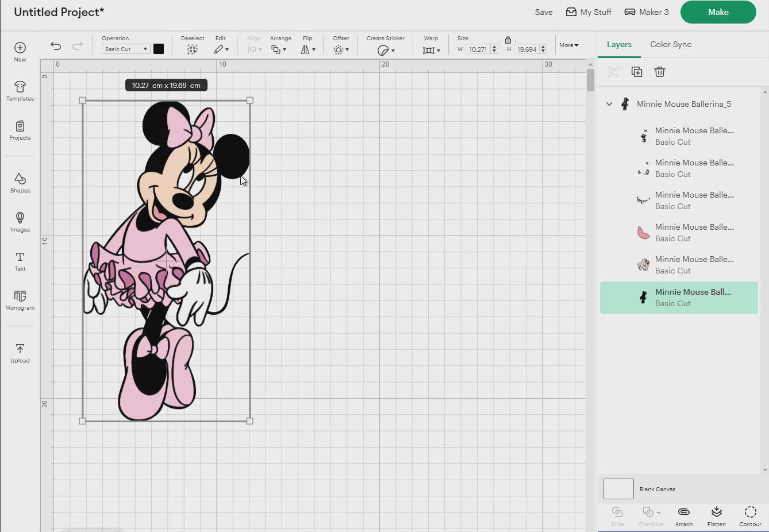Open the Operation Basic Cut dropdown
Image resolution: width=769 pixels, height=532 pixels.
coord(126,49)
